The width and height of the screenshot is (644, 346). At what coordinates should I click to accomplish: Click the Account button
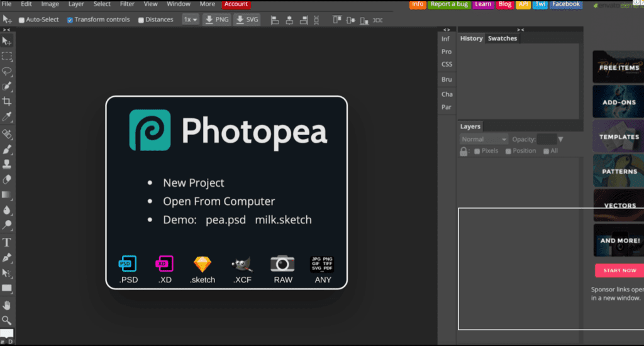tap(236, 4)
